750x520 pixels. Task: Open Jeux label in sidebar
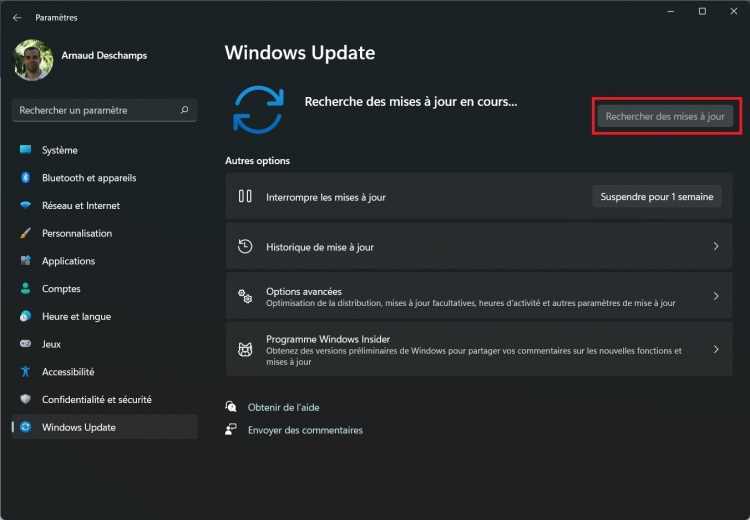[x=51, y=344]
